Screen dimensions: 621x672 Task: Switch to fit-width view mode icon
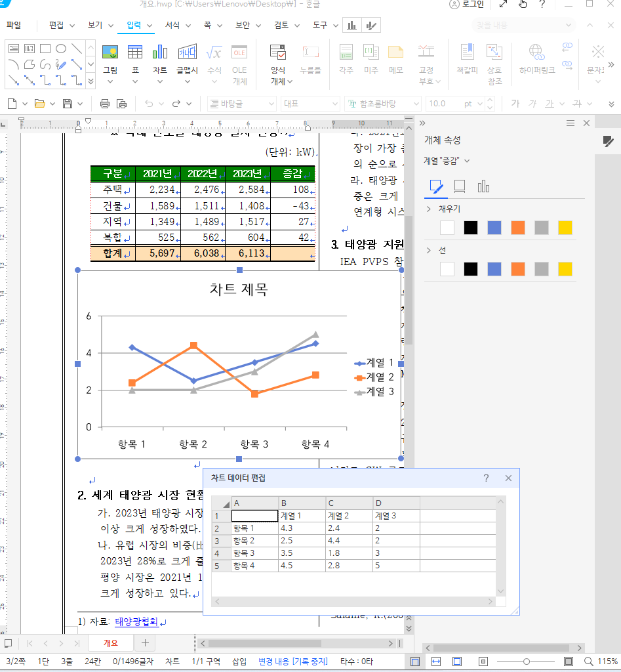click(x=436, y=661)
